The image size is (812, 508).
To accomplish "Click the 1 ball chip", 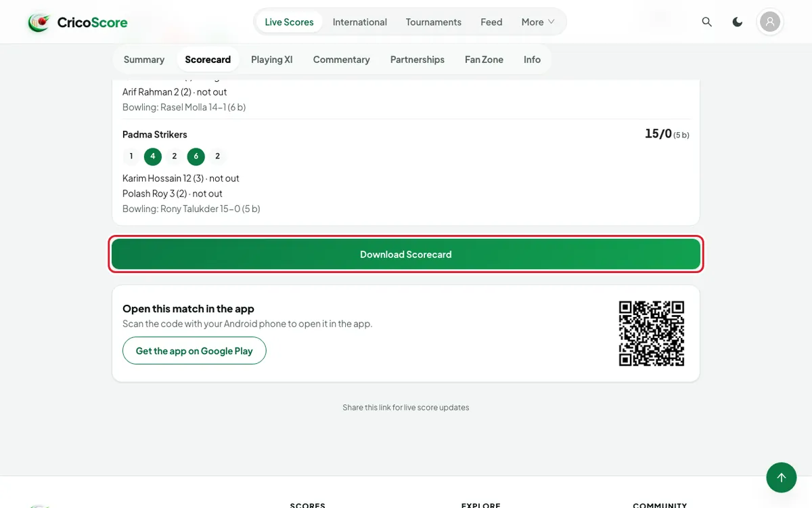I will coord(131,156).
